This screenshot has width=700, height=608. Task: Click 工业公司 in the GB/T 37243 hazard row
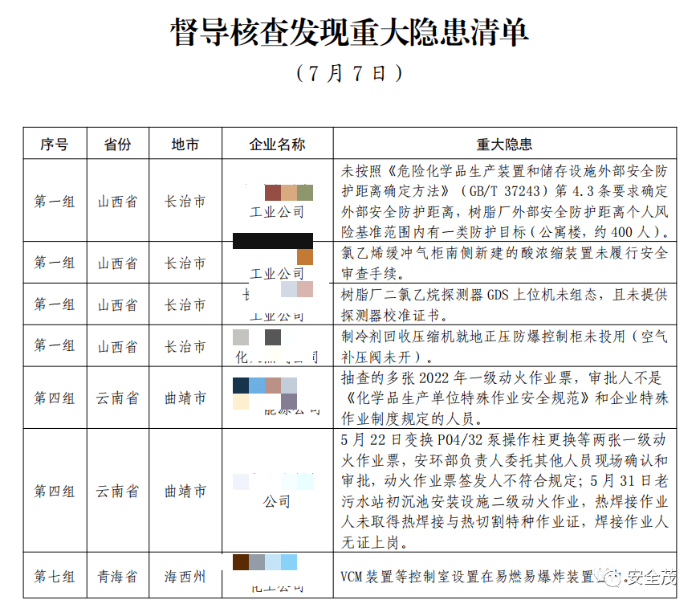pos(277,212)
